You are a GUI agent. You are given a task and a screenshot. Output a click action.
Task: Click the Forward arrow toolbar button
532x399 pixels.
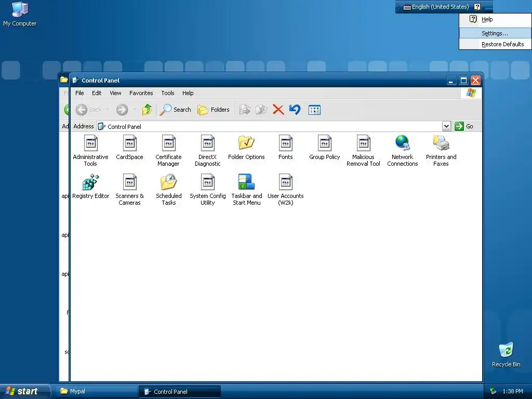122,110
